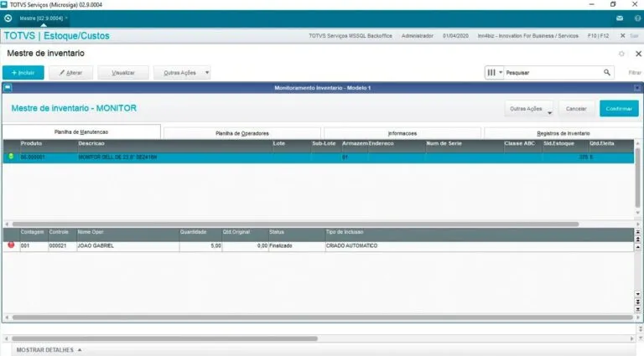The image size is (644, 356).
Task: Click the Incluir button
Action: (x=23, y=73)
